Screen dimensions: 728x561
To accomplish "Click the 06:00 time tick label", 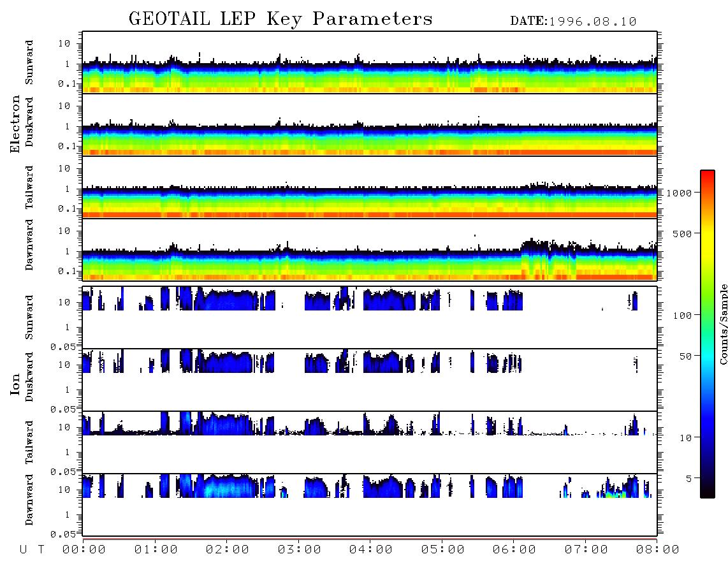I will 514,550.
